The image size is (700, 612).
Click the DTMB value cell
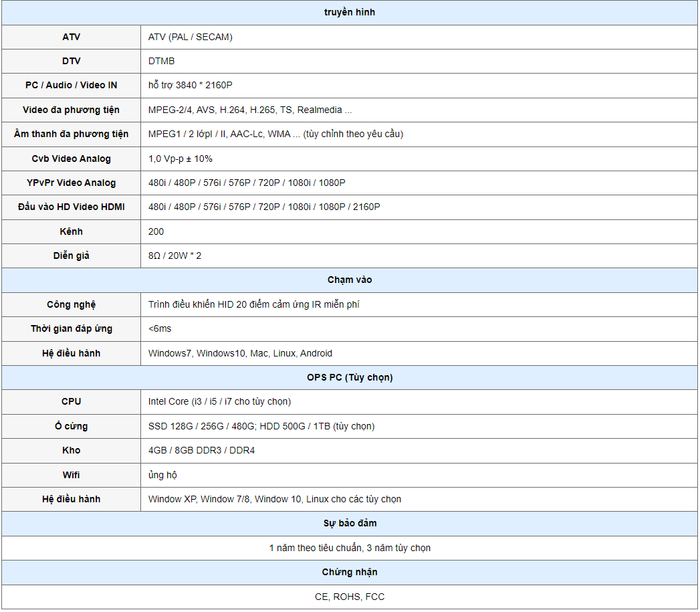pyautogui.click(x=161, y=61)
